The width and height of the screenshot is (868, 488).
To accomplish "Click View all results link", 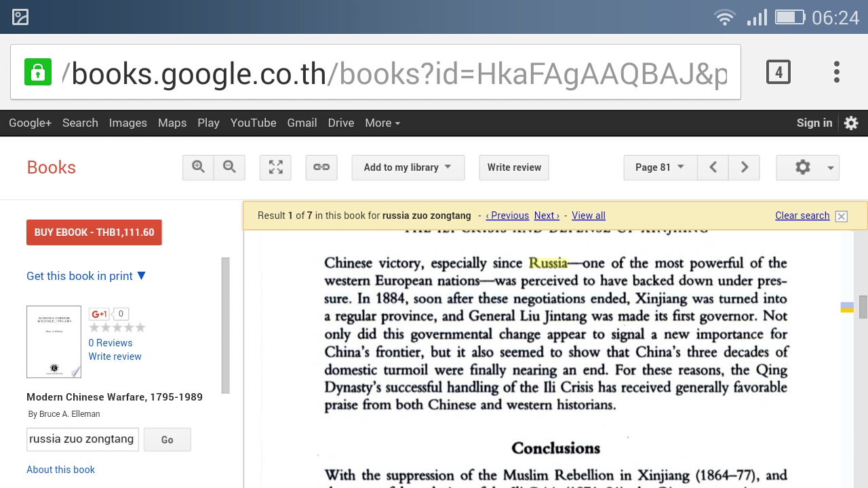I will pos(589,216).
